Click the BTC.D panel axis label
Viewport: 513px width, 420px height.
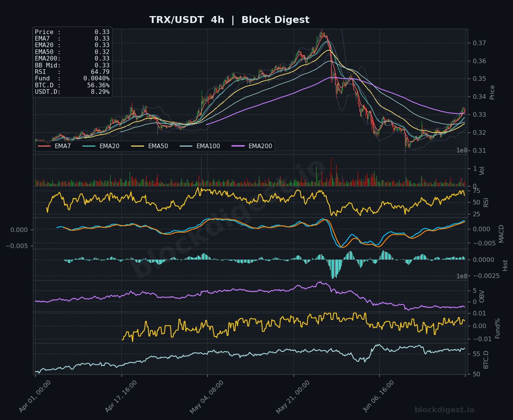point(486,360)
